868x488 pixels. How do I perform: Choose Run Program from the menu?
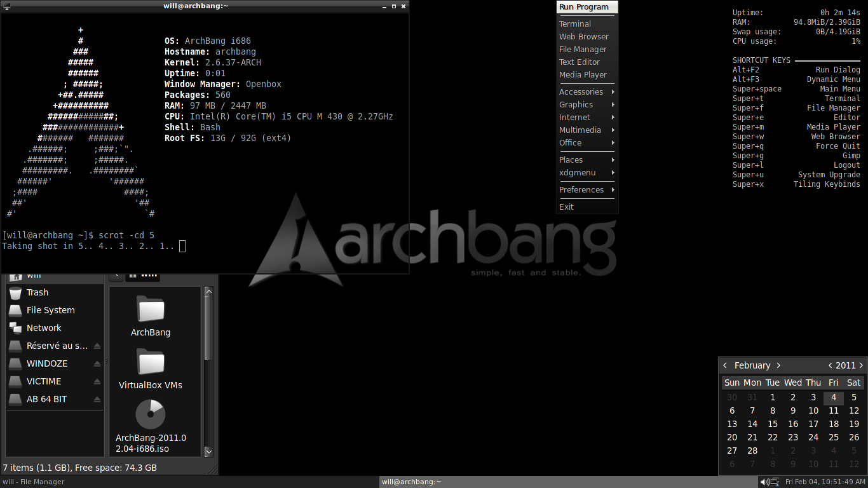pyautogui.click(x=587, y=7)
